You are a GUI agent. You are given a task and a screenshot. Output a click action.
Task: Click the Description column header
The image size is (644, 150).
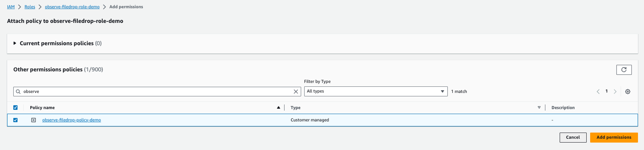pyautogui.click(x=563, y=108)
